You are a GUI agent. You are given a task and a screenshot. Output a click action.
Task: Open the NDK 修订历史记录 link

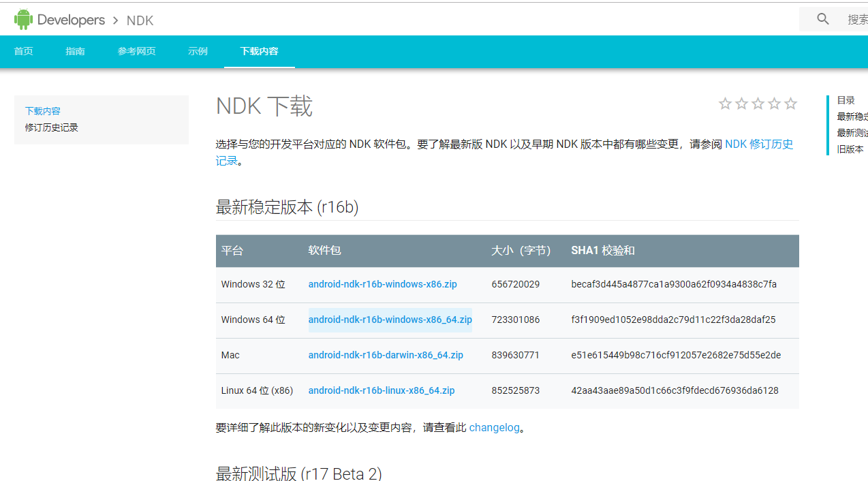click(758, 144)
